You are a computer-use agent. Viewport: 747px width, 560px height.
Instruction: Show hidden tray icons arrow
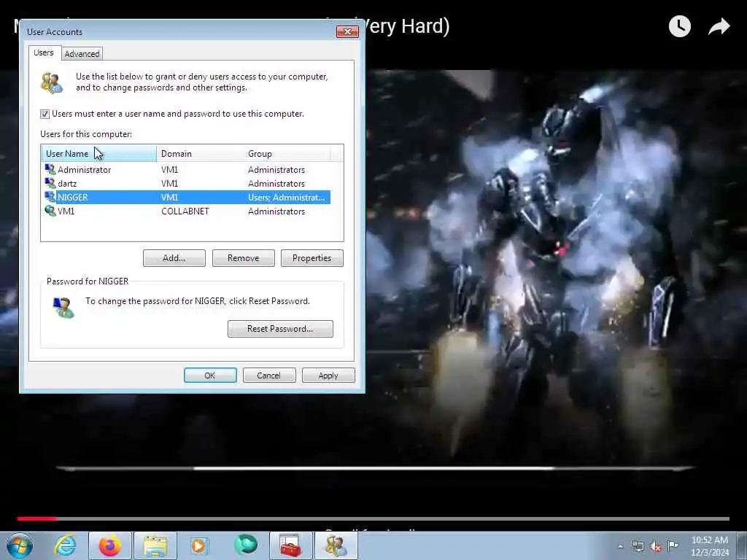click(620, 546)
